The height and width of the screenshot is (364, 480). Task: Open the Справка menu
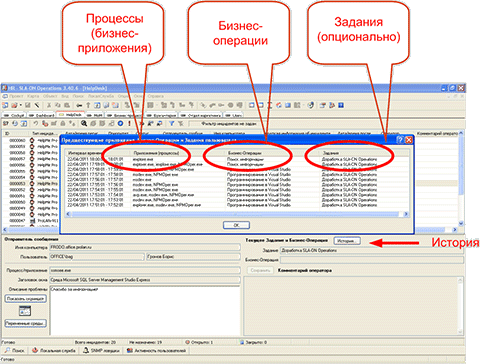pyautogui.click(x=155, y=96)
